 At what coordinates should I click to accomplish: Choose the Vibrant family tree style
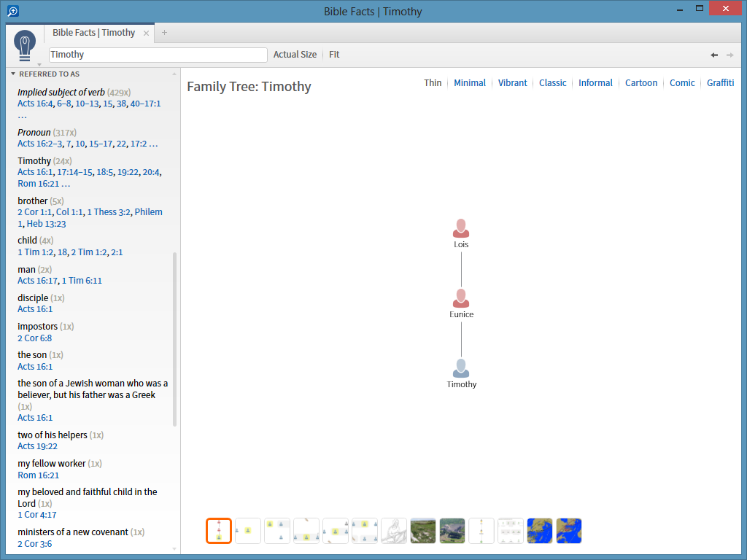coord(513,83)
